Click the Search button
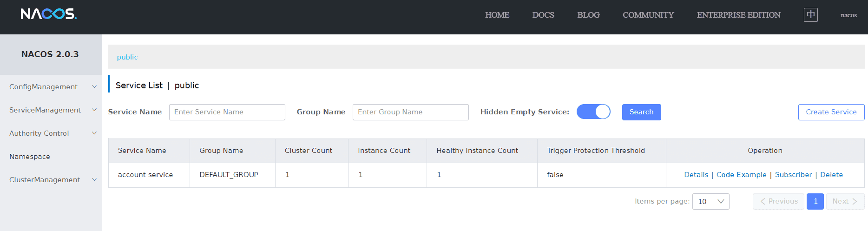868x231 pixels. tap(641, 112)
